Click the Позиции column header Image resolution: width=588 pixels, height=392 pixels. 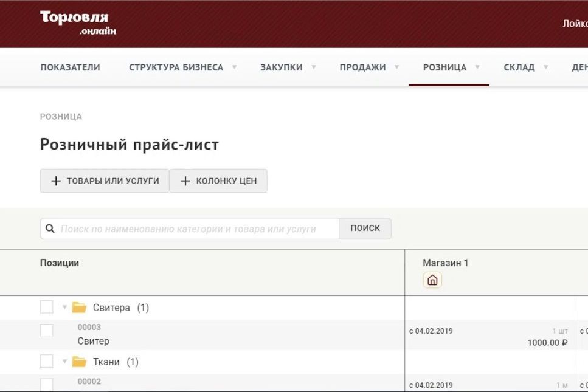(x=59, y=263)
